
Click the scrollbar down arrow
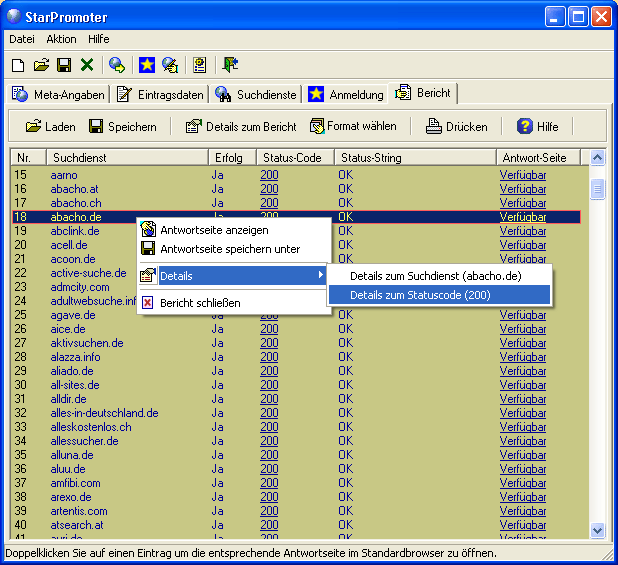point(598,530)
